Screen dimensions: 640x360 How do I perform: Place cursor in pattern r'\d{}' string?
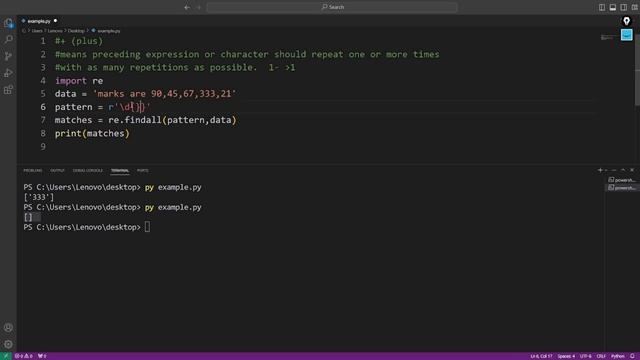(129, 107)
